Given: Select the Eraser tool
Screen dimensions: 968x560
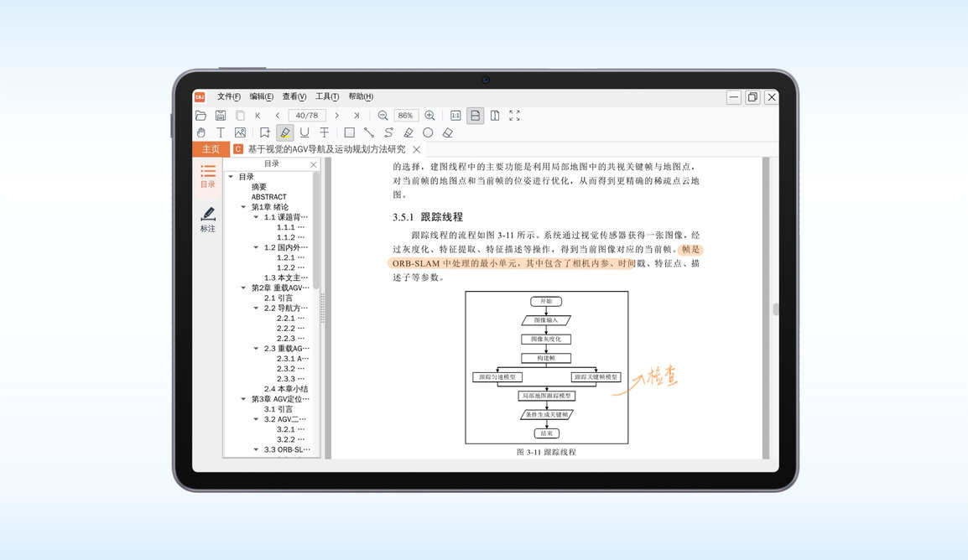Looking at the screenshot, I should pos(447,132).
